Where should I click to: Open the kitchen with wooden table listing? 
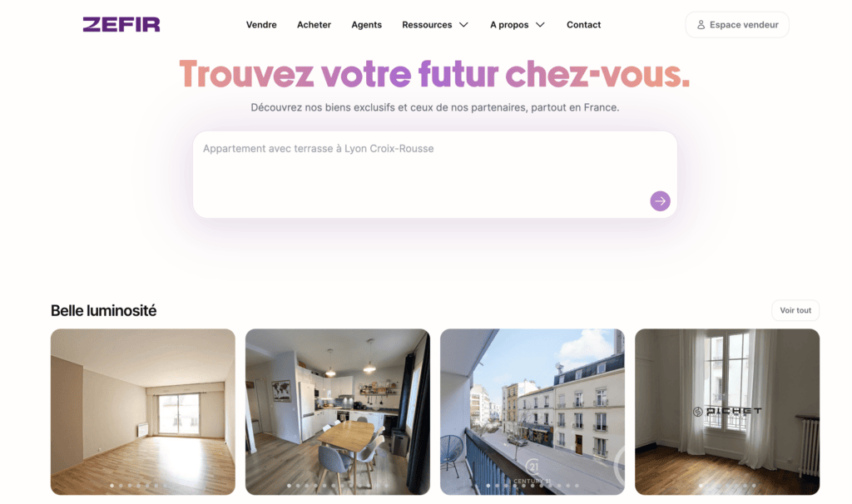tap(338, 412)
